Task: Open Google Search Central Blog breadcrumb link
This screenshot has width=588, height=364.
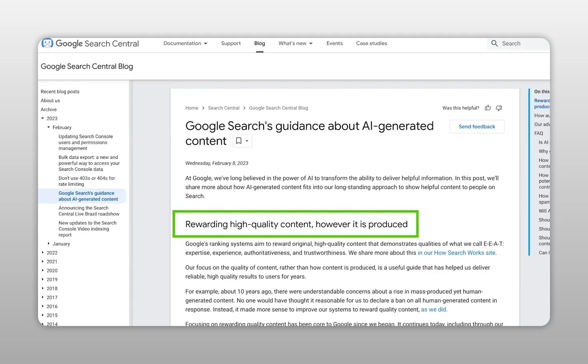Action: (278, 108)
